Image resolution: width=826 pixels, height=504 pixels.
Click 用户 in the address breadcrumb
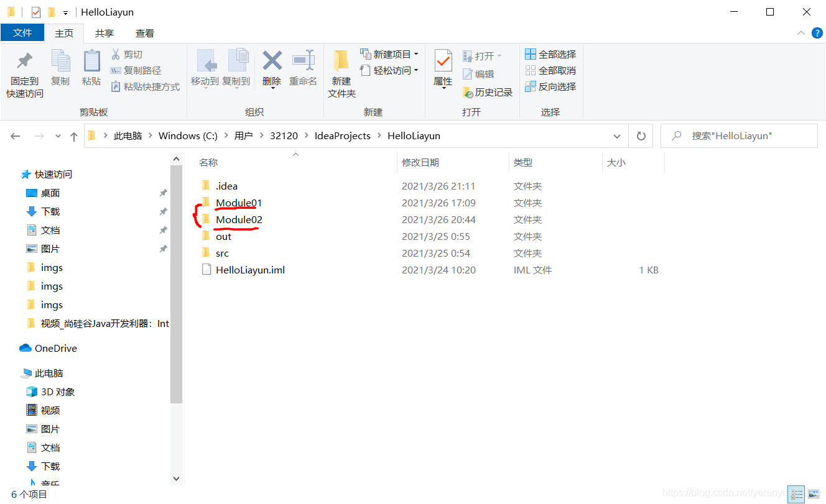click(x=243, y=136)
